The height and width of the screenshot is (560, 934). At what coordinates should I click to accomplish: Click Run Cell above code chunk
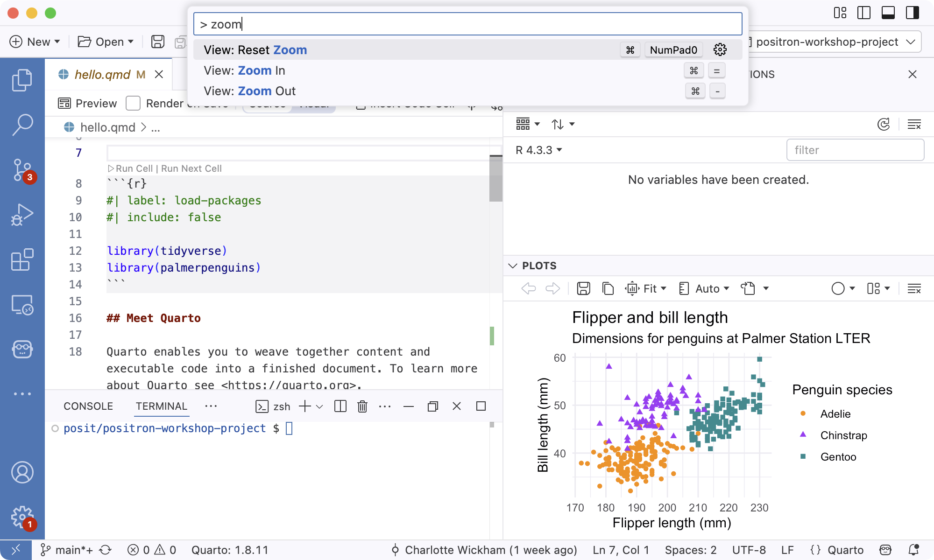130,168
